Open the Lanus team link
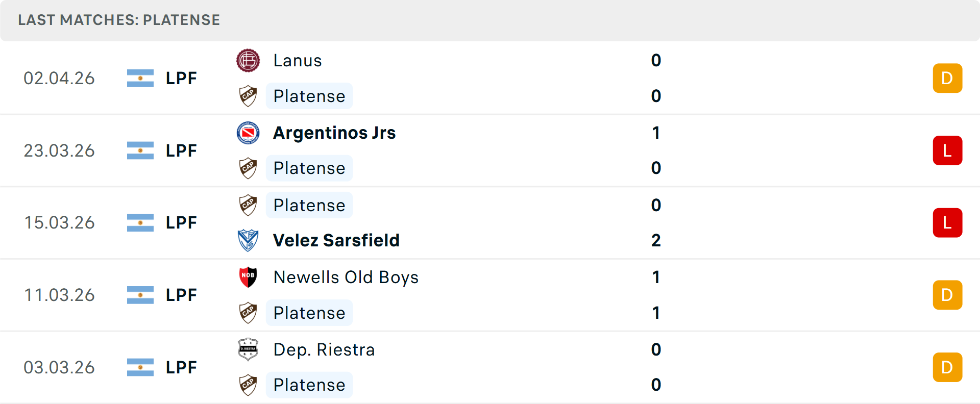 [298, 61]
